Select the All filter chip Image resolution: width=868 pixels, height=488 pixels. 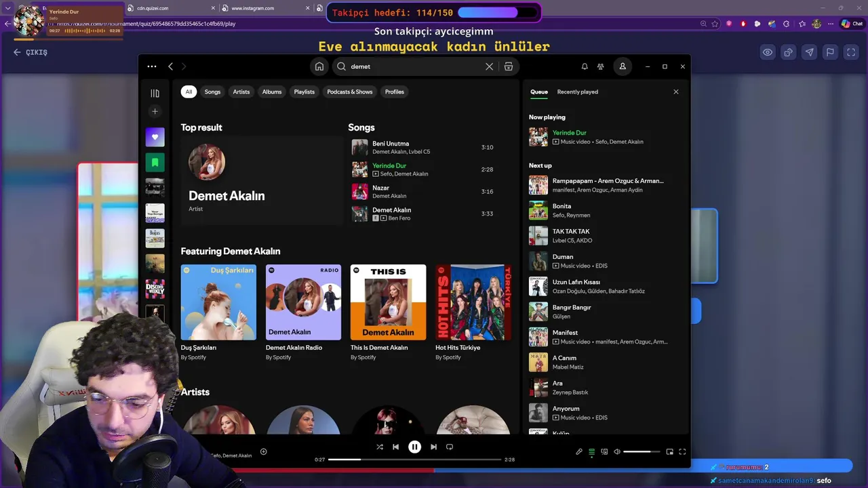189,91
